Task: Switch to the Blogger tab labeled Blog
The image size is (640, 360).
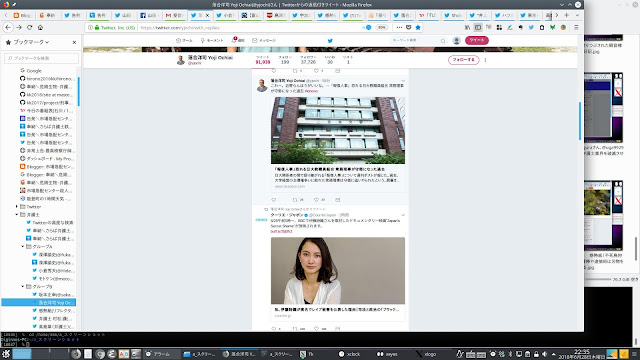Action: pos(22,15)
